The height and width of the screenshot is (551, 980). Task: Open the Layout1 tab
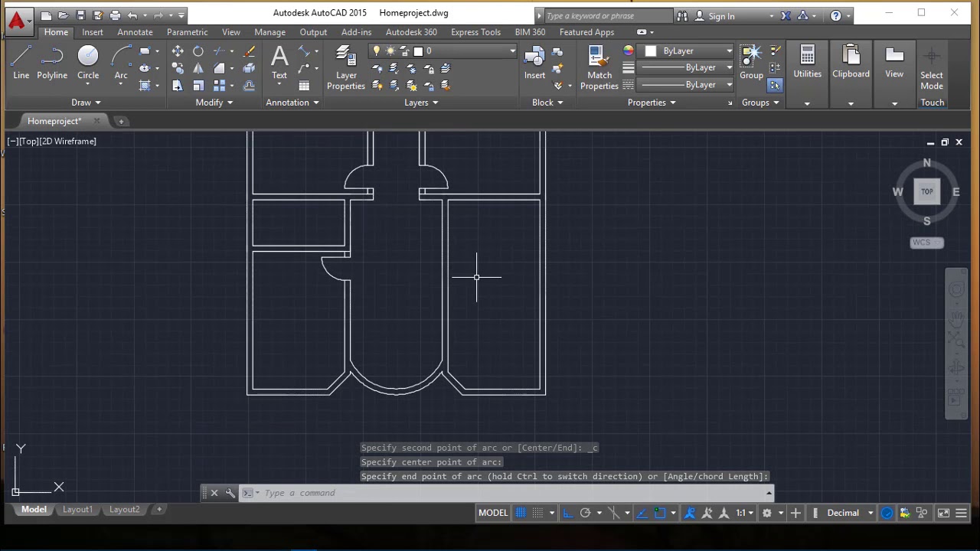[x=77, y=509]
